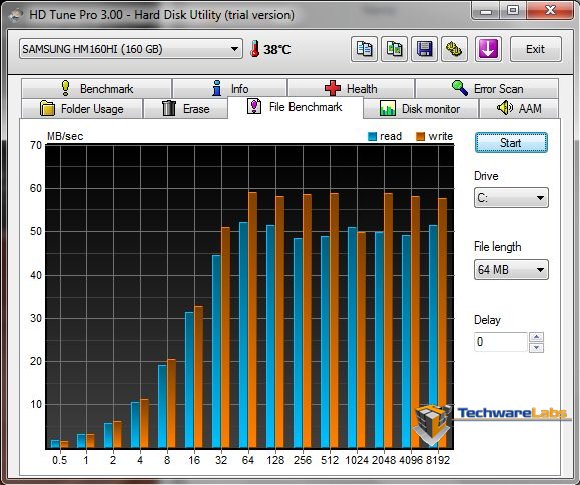Open the Benchmark tab
Viewport: 580px width, 485px height.
click(97, 88)
